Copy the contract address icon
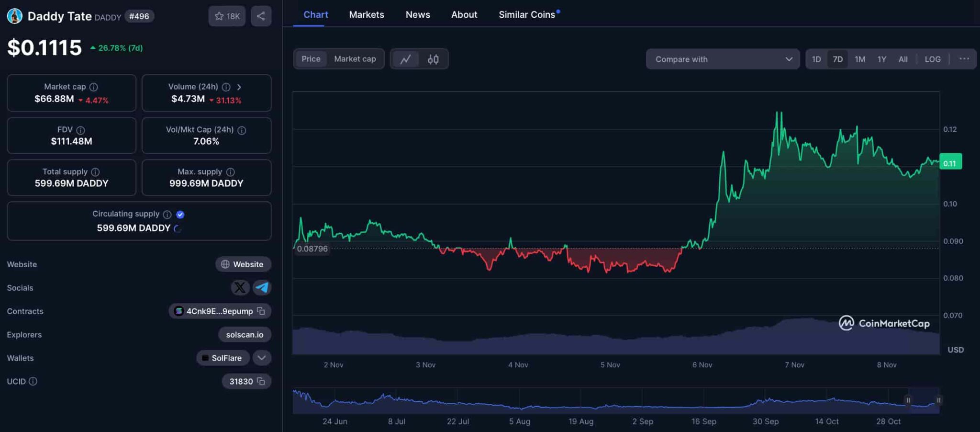The height and width of the screenshot is (432, 980). [x=261, y=311]
